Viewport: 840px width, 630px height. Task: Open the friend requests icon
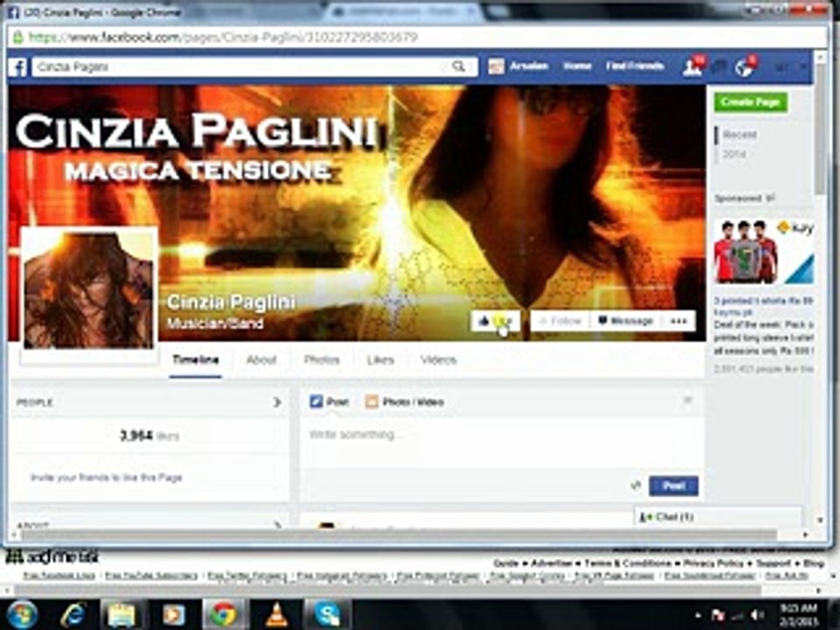692,67
